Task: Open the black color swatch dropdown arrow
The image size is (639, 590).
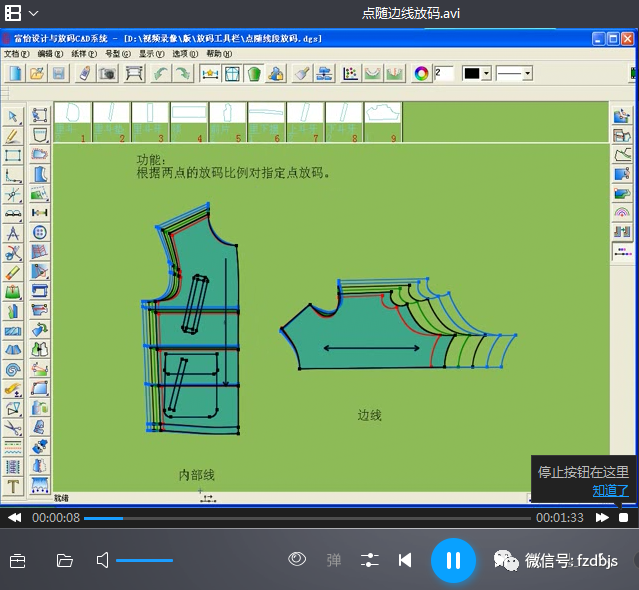Action: point(486,74)
